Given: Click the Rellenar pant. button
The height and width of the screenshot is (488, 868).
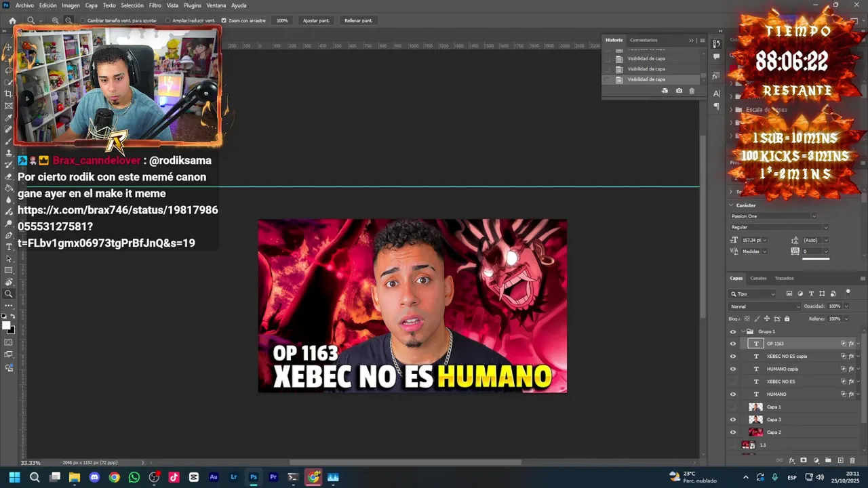Looking at the screenshot, I should (x=358, y=20).
